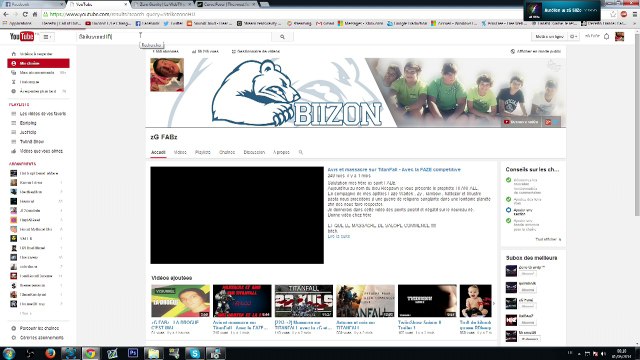Open 'Historique' hourglass item in sidebar
The width and height of the screenshot is (640, 360).
click(x=38, y=82)
